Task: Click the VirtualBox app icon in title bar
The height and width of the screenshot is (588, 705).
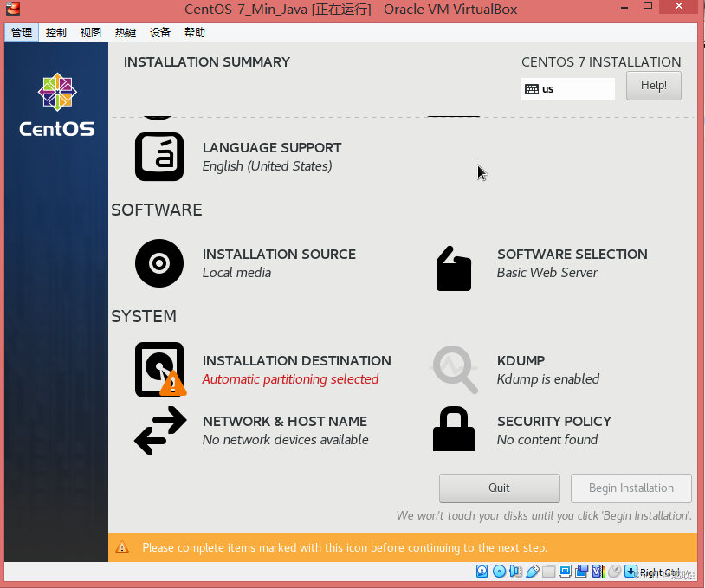Action: 13,8
